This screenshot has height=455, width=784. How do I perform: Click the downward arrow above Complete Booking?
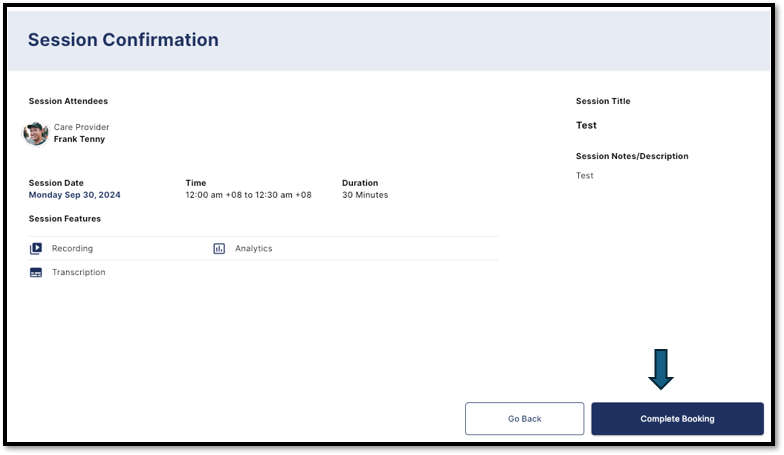click(660, 370)
